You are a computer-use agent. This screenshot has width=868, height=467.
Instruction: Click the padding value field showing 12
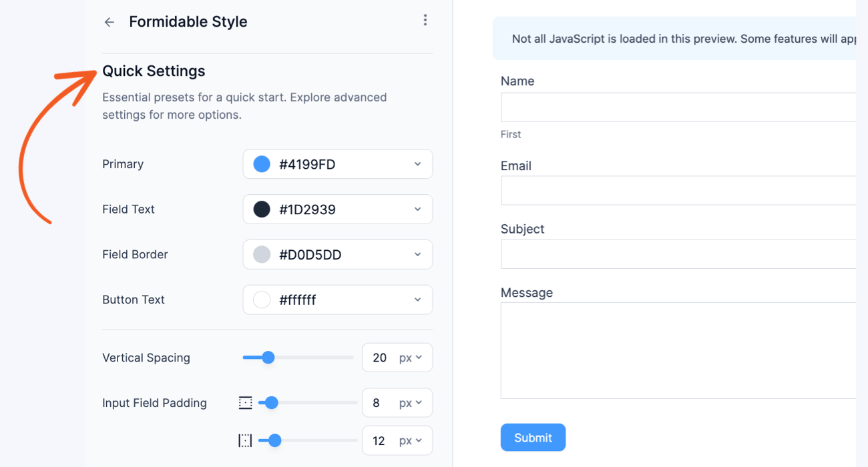(379, 440)
